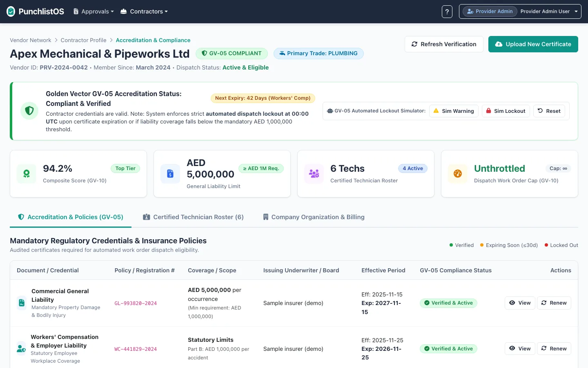Click Accreditation & Compliance breadcrumb
The image size is (588, 368).
(153, 40)
